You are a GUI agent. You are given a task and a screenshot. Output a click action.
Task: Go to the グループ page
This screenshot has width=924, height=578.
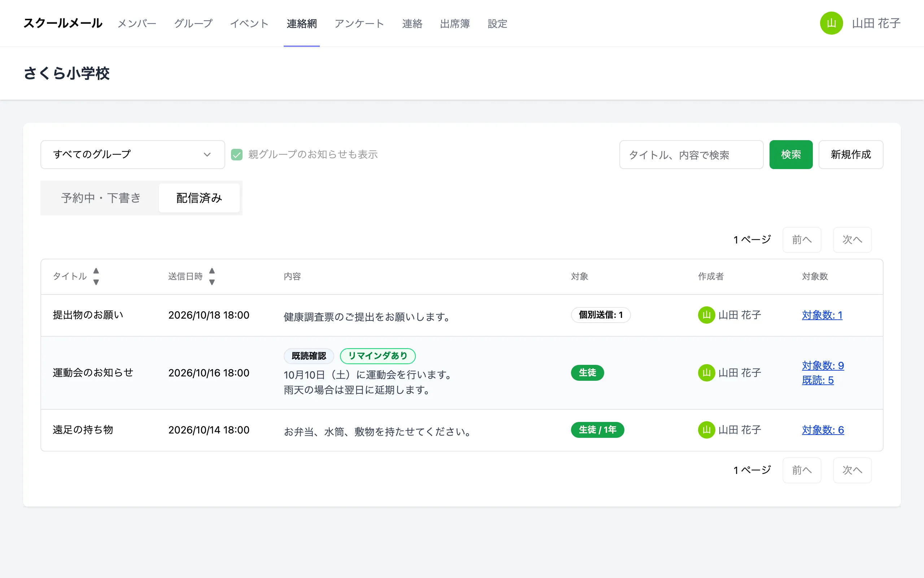[x=193, y=24]
